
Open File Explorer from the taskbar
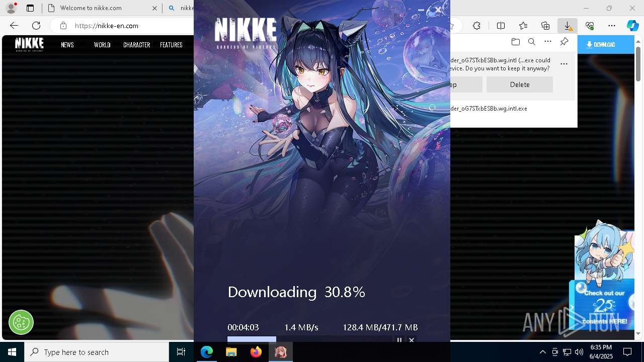[231, 352]
